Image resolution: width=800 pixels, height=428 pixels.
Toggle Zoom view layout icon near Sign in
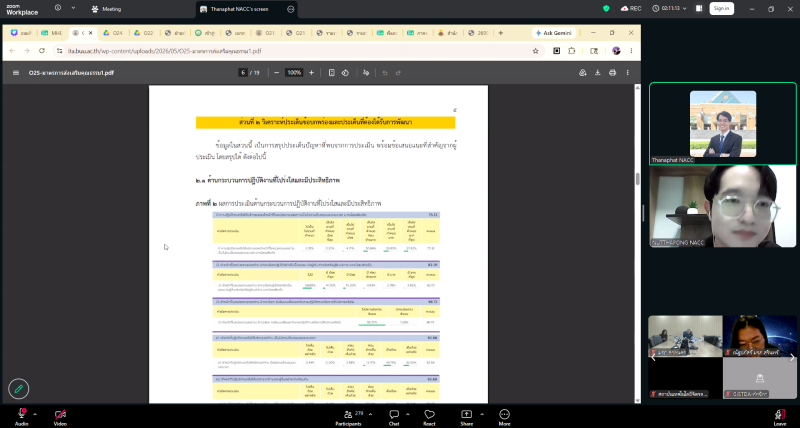[699, 9]
